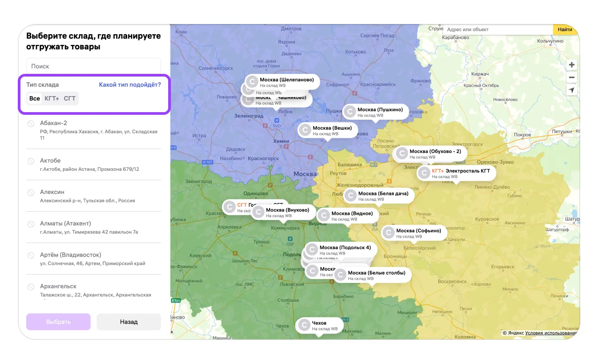Filter warehouses by СГТ type
Viewport: 598px width, 364px height.
point(70,98)
